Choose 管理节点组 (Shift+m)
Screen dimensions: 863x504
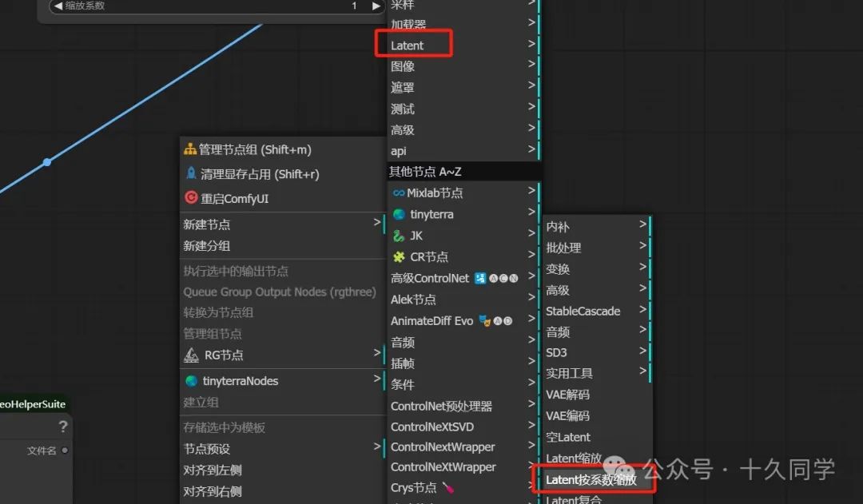coord(282,149)
